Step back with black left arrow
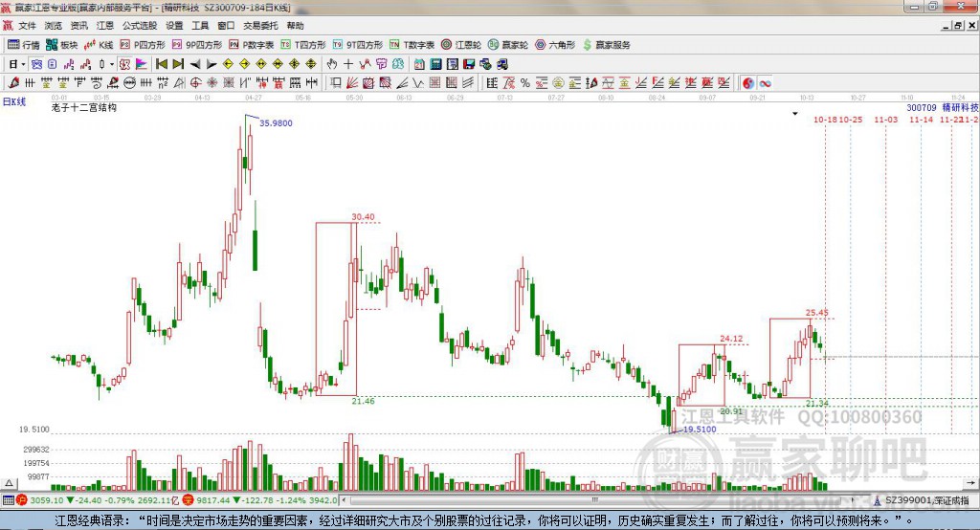 pos(195,64)
